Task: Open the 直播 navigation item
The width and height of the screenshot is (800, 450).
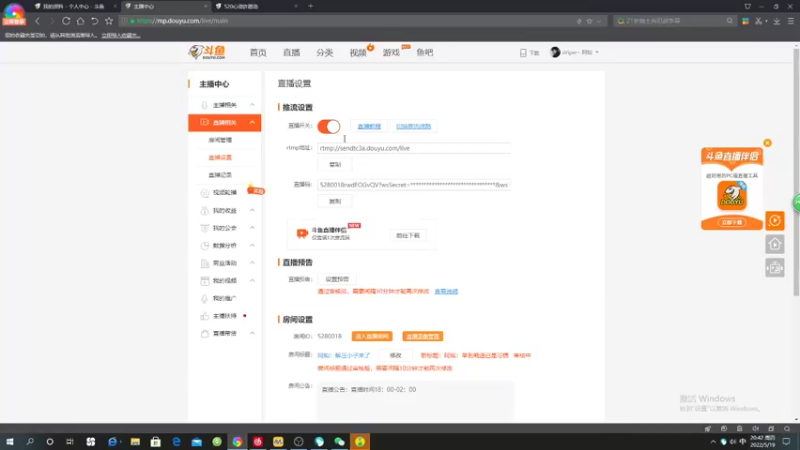Action: point(291,53)
